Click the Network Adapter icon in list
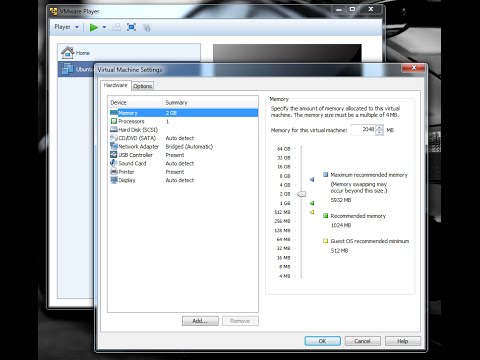 [x=114, y=146]
